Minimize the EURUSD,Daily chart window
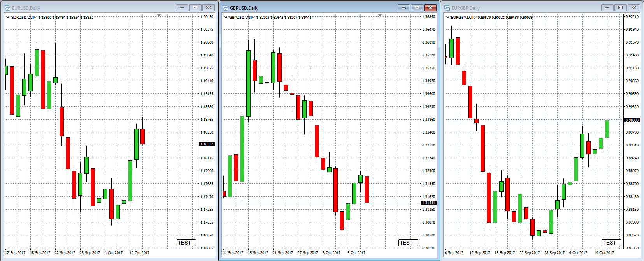Viewport: 644px width, 261px height. [x=182, y=8]
